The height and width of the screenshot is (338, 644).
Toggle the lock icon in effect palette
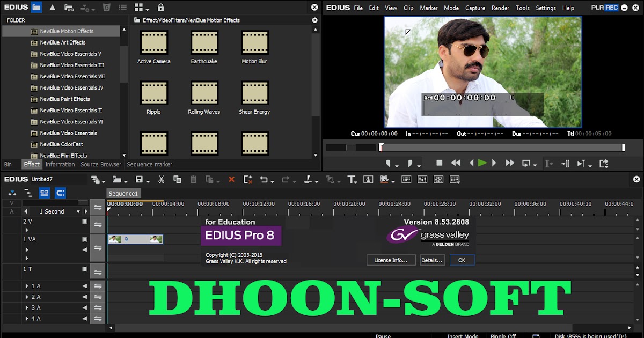160,8
